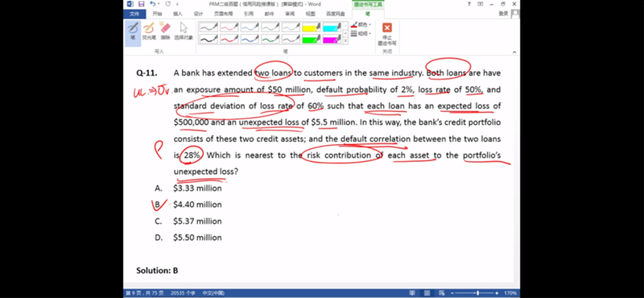Click the Sign in (登录) link
Viewport: 644px width, 298px height.
pos(503,14)
